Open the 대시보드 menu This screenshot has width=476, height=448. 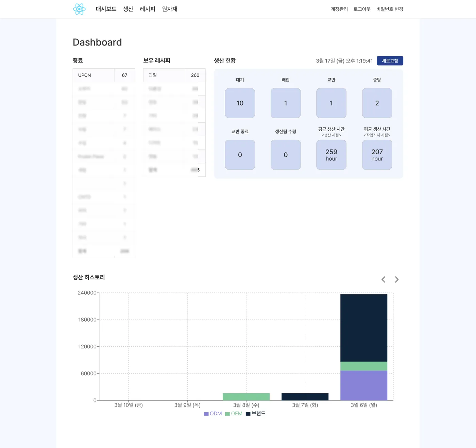coord(106,9)
